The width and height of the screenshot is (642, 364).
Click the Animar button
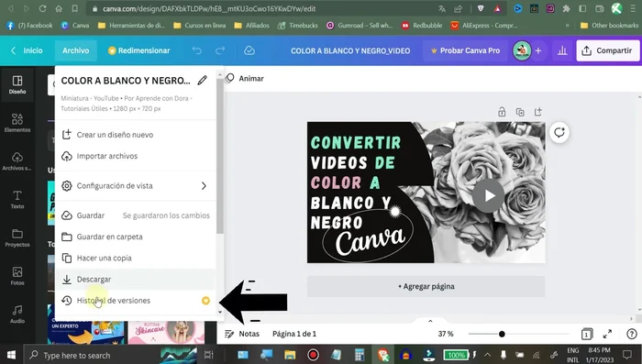245,78
